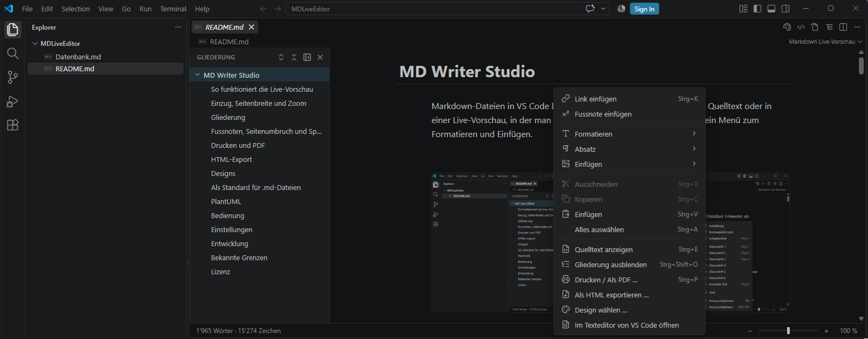The width and height of the screenshot is (868, 339).
Task: Close the Gliederung panel
Action: pos(320,57)
